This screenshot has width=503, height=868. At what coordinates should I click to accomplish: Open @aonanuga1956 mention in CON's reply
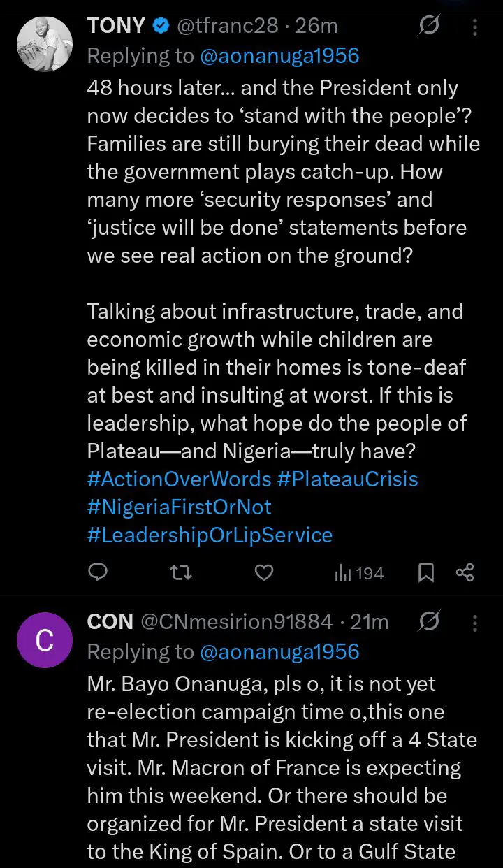click(x=279, y=652)
